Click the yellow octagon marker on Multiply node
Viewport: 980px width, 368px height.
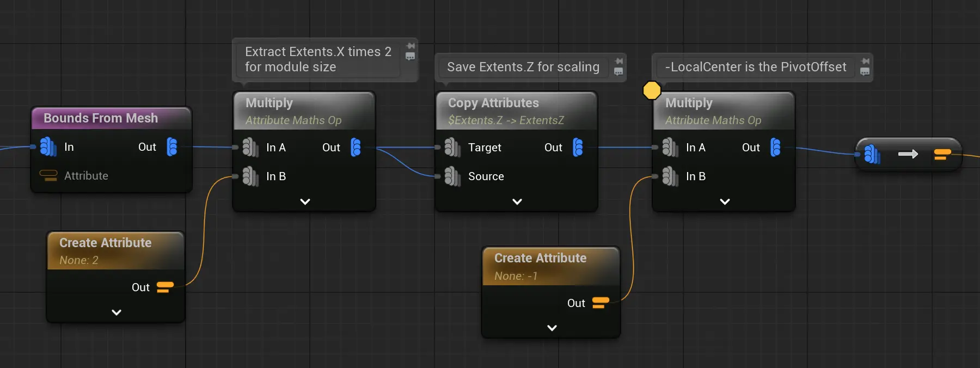(652, 90)
